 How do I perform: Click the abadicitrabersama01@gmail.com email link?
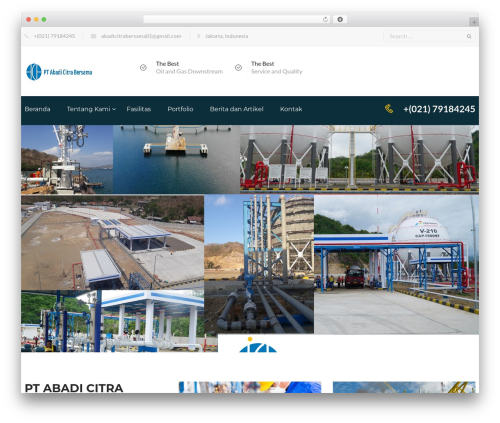click(141, 36)
